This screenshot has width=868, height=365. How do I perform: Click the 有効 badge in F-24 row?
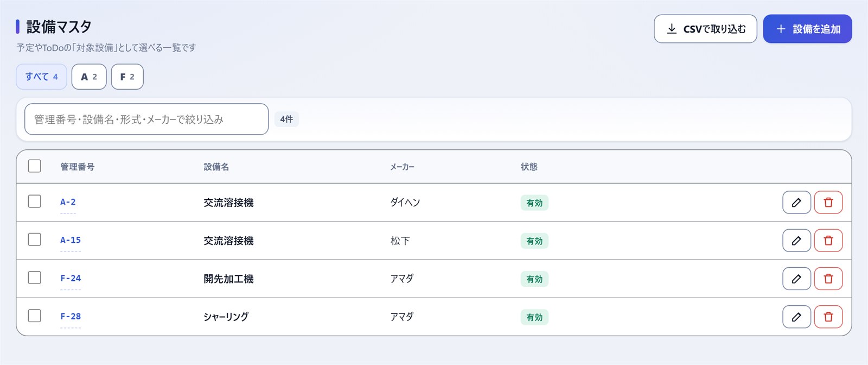coord(534,279)
